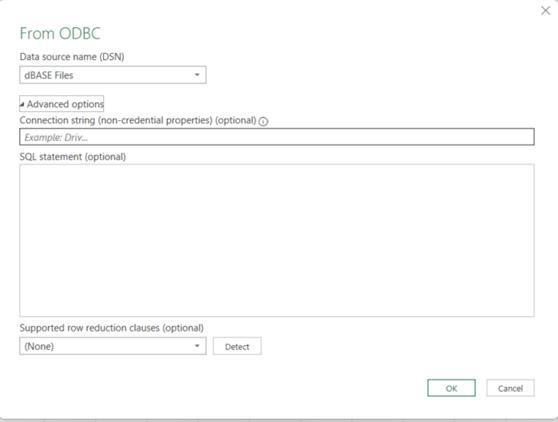558x422 pixels.
Task: Click the Detect button
Action: (x=237, y=347)
